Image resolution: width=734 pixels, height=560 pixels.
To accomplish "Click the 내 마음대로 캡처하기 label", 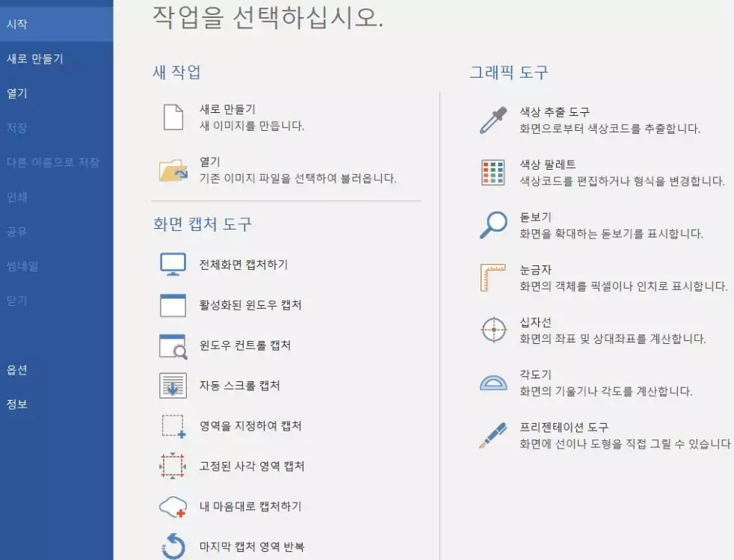I will pos(250,506).
